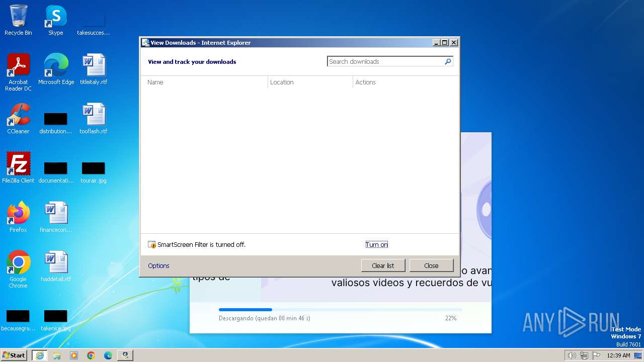
Task: Click the Show desktop button in taskbar
Action: pos(638,355)
